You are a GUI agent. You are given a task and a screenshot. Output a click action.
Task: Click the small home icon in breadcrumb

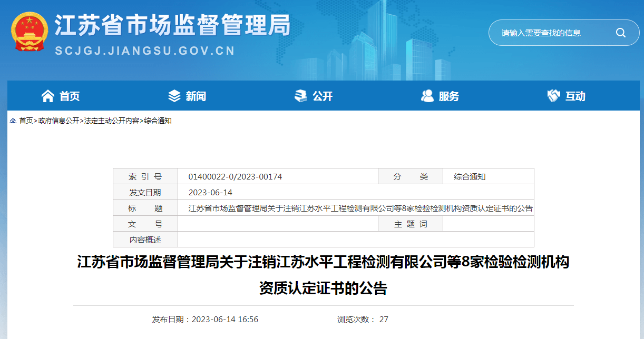point(13,121)
